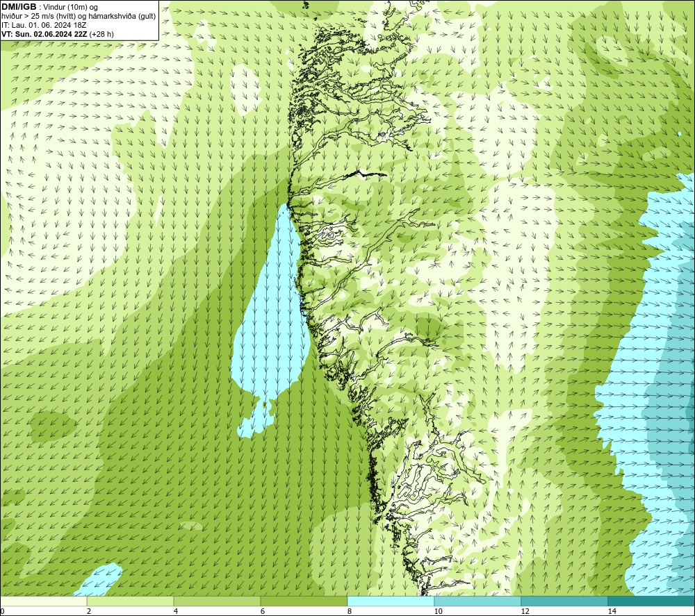Select the darkest teal band above 14
Image resolution: width=695 pixels, height=616 pixels.
pos(652,601)
